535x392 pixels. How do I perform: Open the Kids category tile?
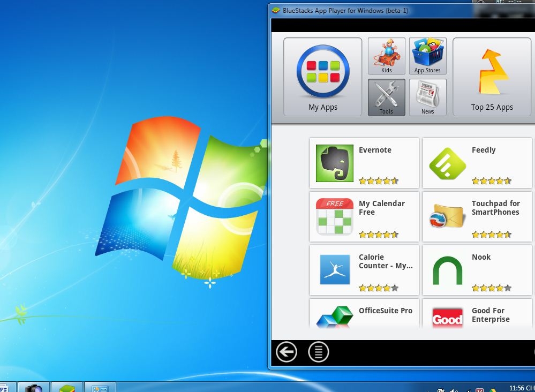(x=387, y=56)
